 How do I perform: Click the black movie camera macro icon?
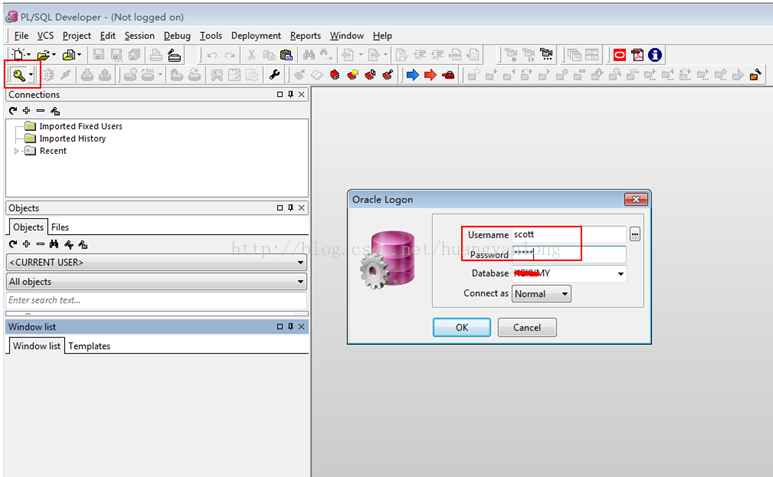pos(546,55)
